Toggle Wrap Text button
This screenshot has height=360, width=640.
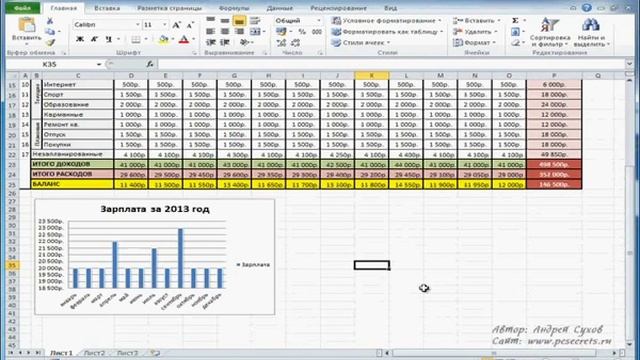point(255,20)
